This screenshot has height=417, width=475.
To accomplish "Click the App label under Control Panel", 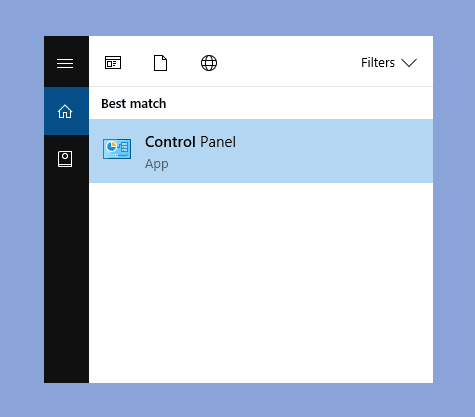I will pos(157,164).
